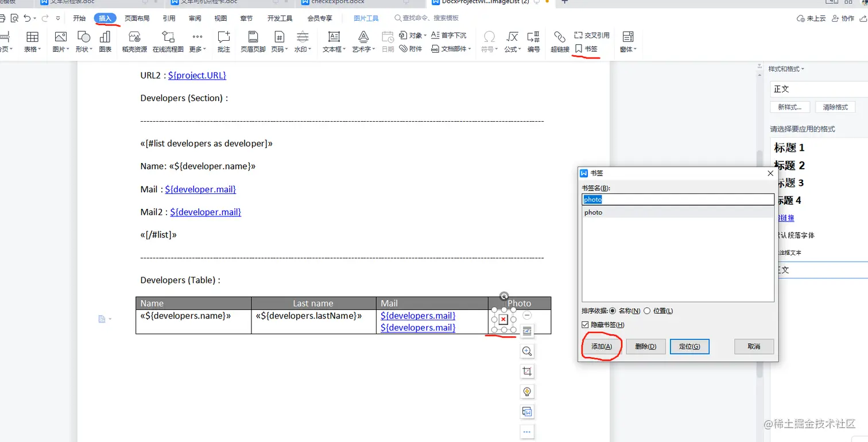Switch to the 页面布局 ribbon tab
This screenshot has height=442, width=868.
pyautogui.click(x=138, y=18)
